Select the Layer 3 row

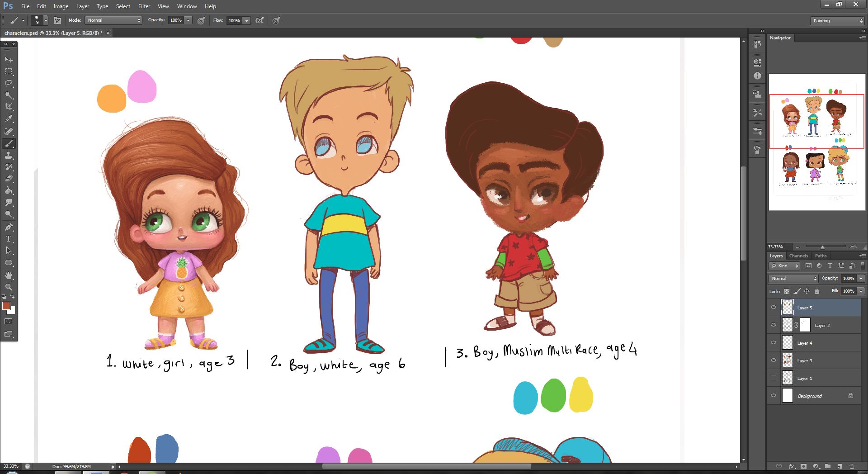tap(814, 360)
